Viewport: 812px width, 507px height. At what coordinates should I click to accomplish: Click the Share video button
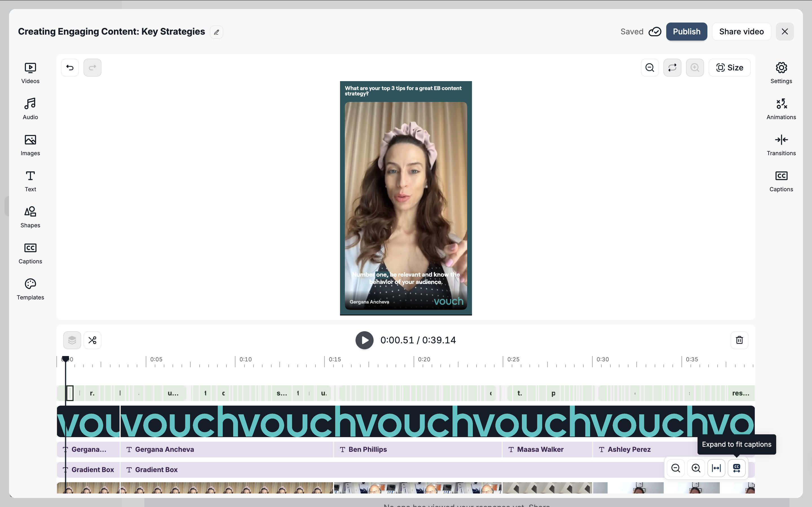741,32
